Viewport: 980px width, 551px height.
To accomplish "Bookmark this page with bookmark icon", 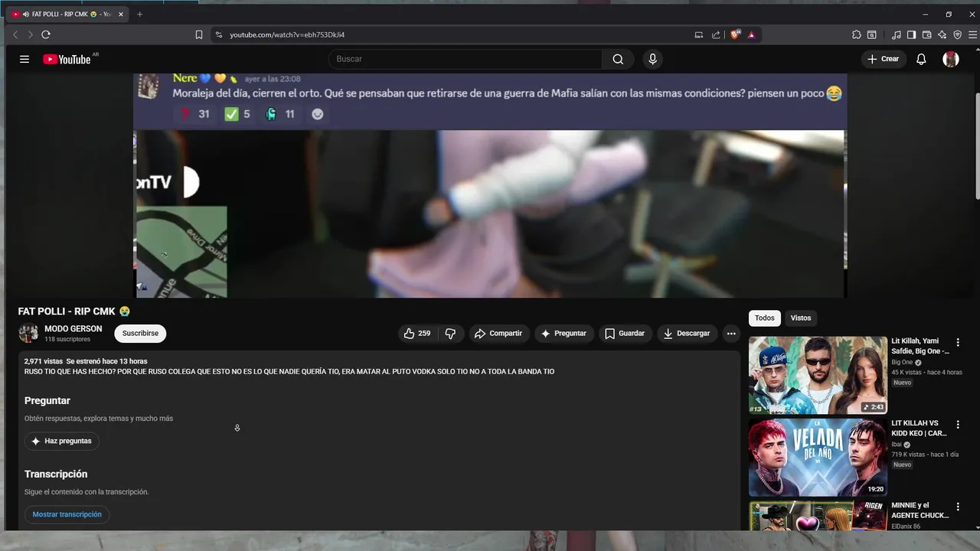I will 199,34.
